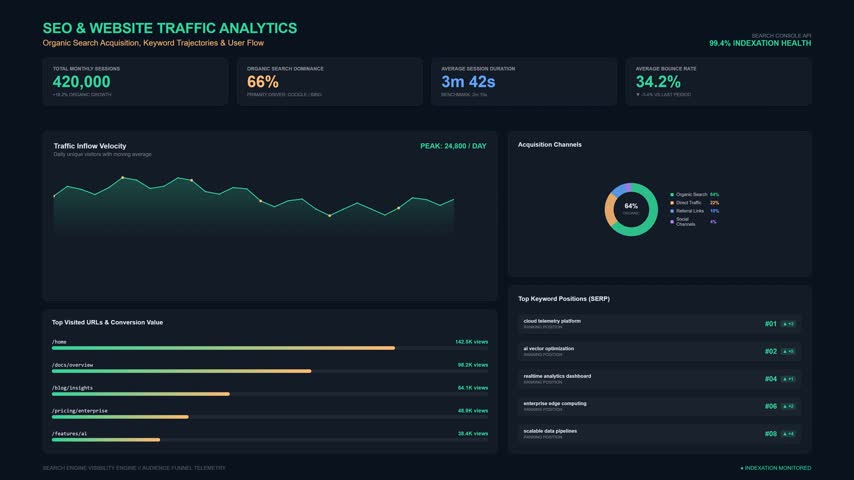Click the Top Visited URLs & Conversion Value heading
854x480 pixels.
coord(107,323)
